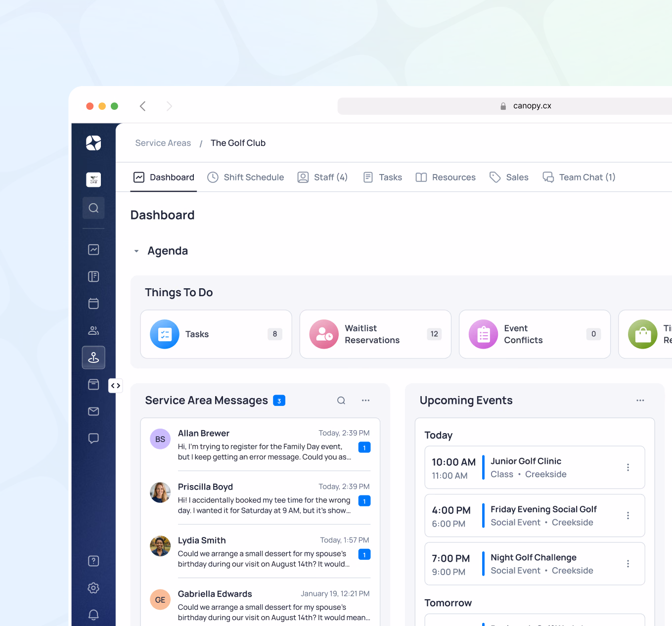Go back with browser back arrow

143,106
